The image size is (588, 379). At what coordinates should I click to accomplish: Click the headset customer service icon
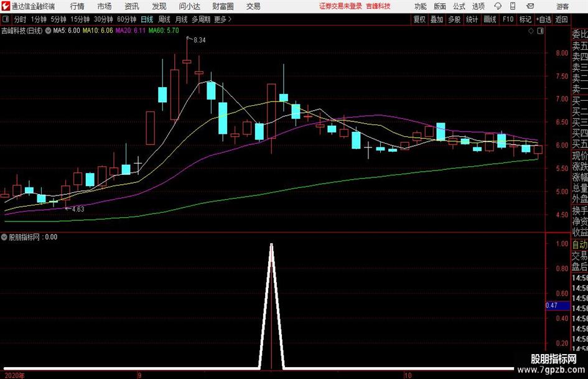[x=498, y=6]
